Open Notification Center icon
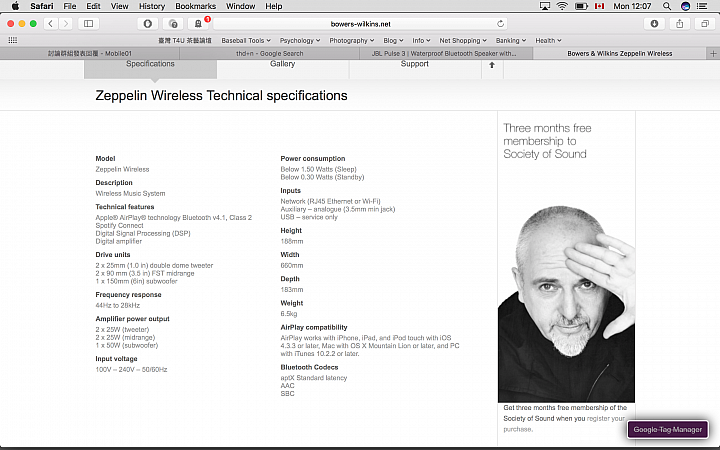The image size is (720, 450). point(702,6)
